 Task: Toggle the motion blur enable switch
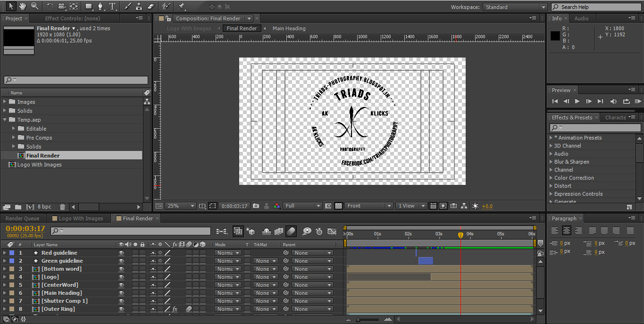click(x=291, y=231)
